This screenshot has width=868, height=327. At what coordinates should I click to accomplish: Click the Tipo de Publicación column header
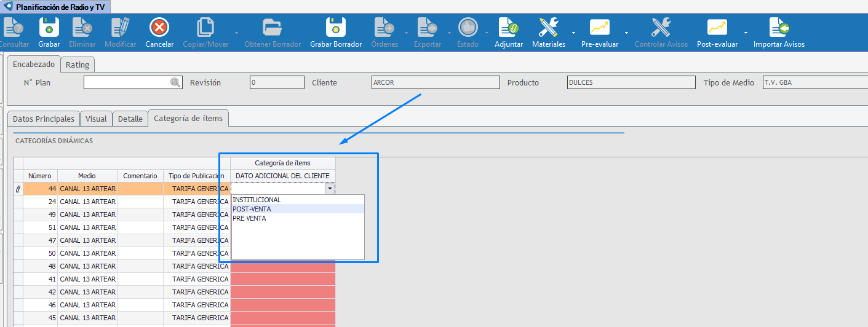[x=197, y=176]
